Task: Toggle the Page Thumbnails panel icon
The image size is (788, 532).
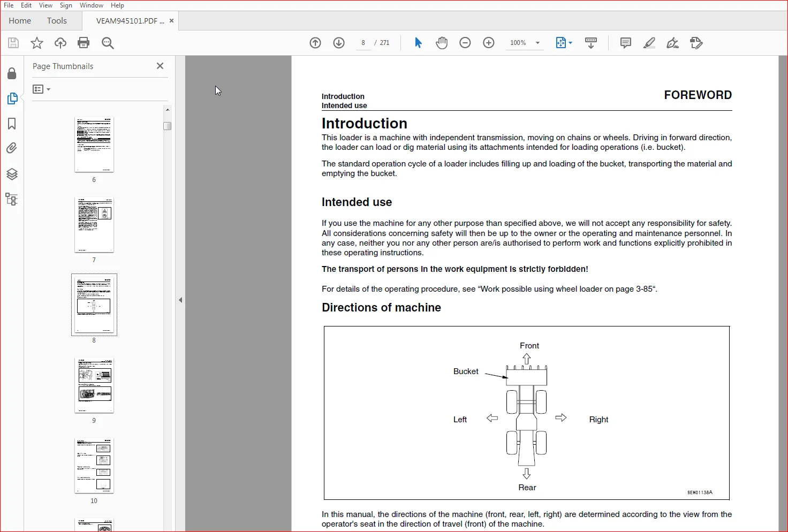Action: [x=12, y=98]
